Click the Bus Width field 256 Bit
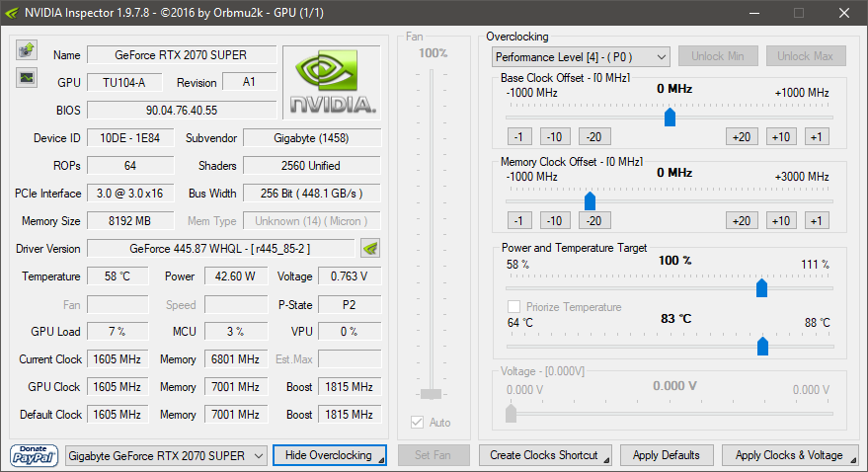Viewport: 868px width, 472px height. pyautogui.click(x=312, y=194)
